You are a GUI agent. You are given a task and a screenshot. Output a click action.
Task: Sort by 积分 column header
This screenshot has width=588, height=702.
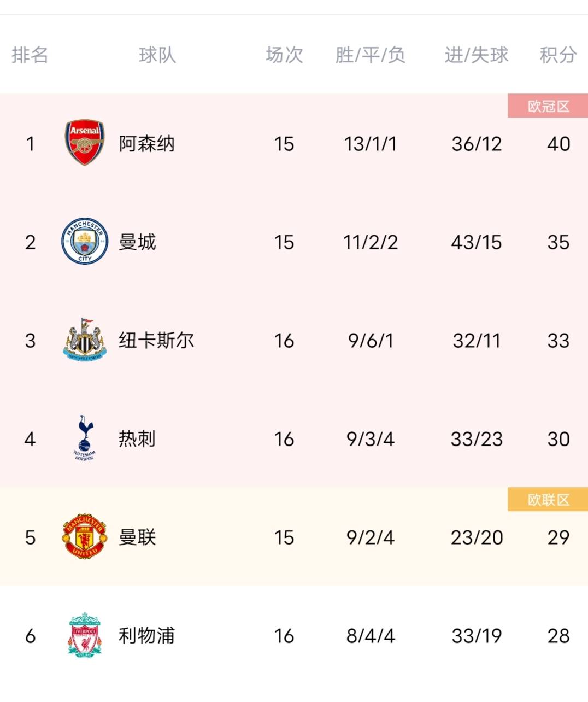coord(558,55)
